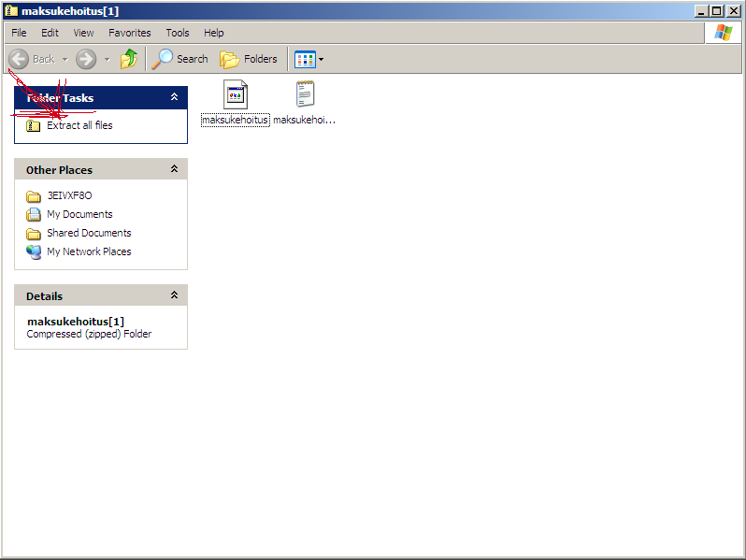The image size is (746, 560).
Task: Select the maksukehoitus application file icon
Action: (x=236, y=94)
